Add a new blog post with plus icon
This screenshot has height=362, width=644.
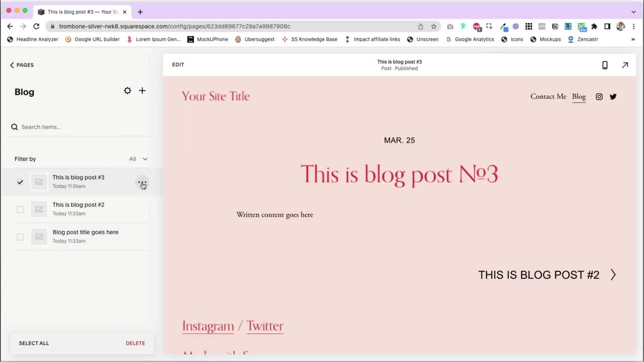pos(142,90)
